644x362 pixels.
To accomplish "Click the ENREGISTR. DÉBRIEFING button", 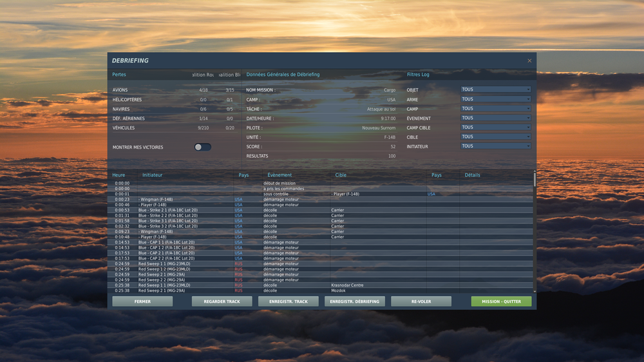I will [x=355, y=301].
